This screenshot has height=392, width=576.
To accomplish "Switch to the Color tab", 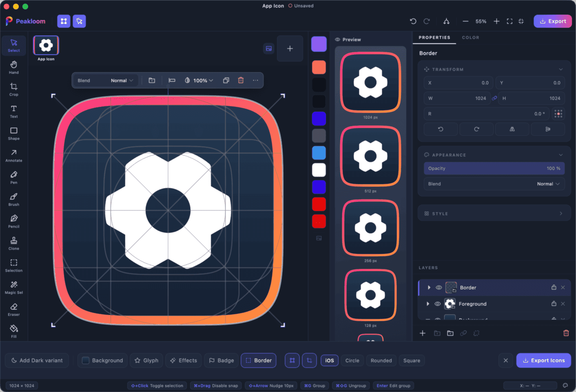I will click(x=471, y=37).
